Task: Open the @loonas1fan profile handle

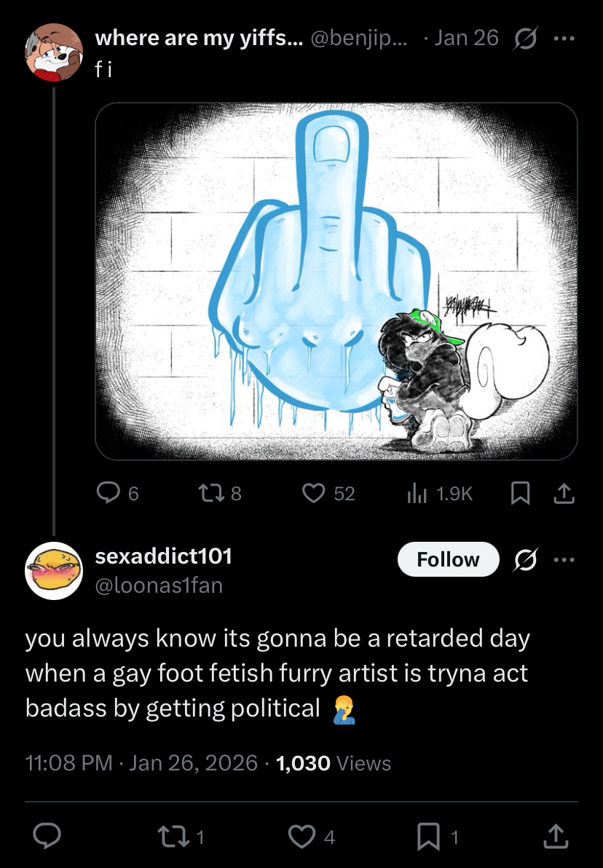Action: [x=159, y=584]
